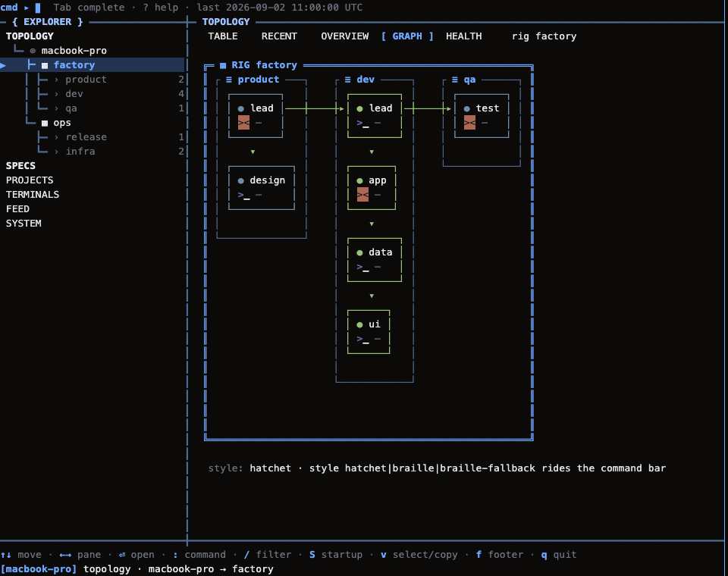Image resolution: width=728 pixels, height=576 pixels.
Task: Switch to the RECENT tab
Action: 279,36
